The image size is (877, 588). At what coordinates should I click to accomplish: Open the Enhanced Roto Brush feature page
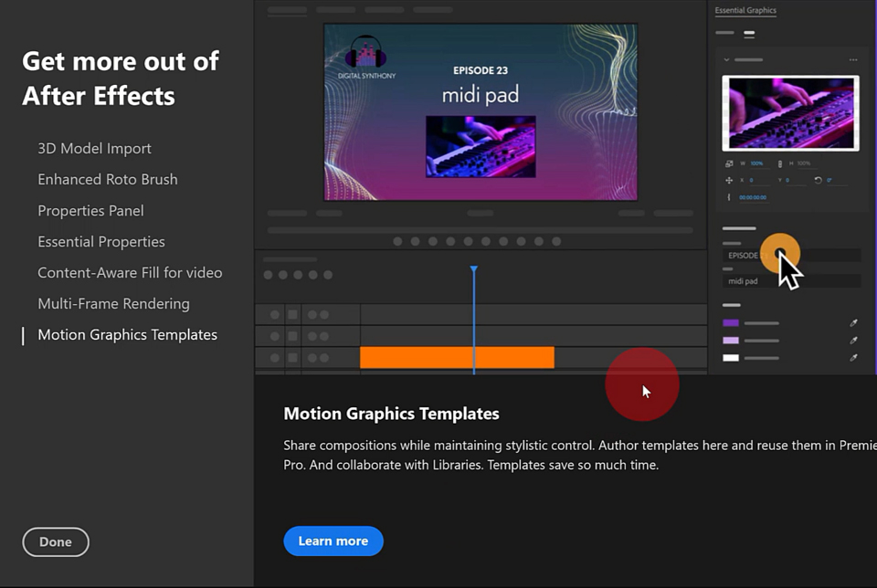pos(107,180)
